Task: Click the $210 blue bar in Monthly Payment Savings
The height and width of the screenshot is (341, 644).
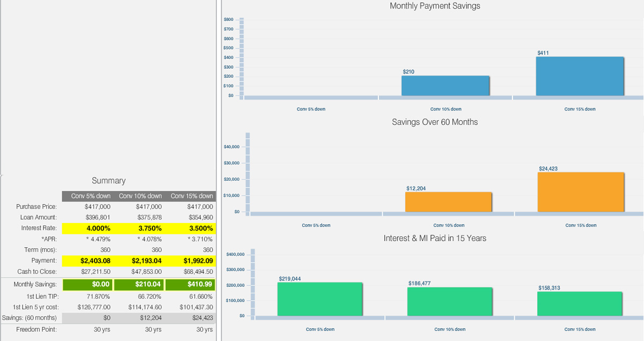Action: click(445, 86)
